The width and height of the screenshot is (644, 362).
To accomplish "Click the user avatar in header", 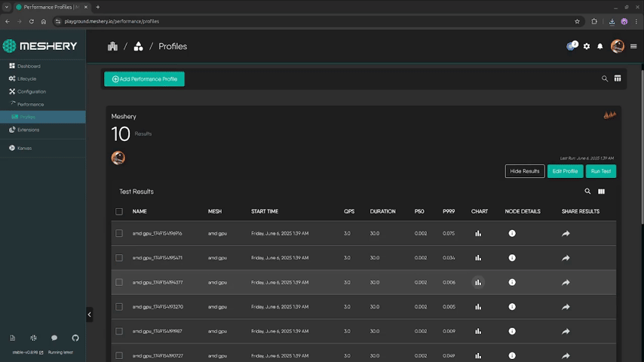I will click(x=617, y=47).
